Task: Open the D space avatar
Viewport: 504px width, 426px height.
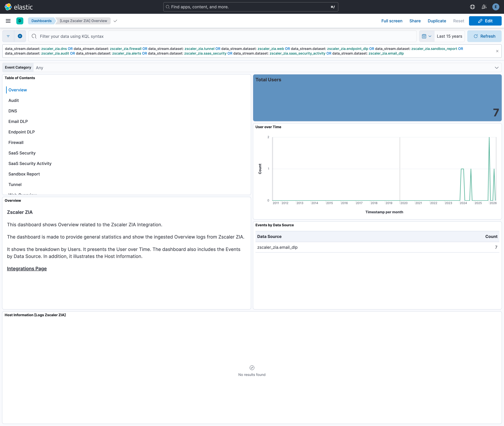Action: 20,21
